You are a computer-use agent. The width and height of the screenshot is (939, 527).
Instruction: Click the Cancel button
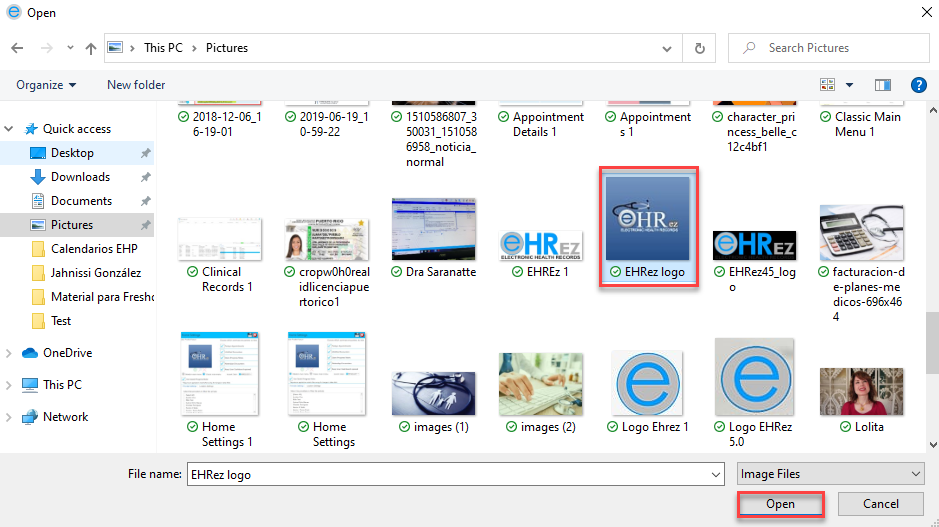(x=880, y=504)
